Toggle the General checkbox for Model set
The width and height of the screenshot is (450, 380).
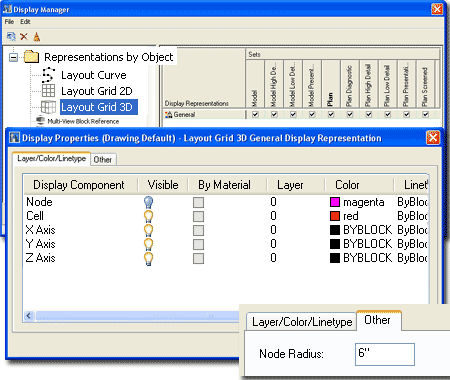point(255,114)
